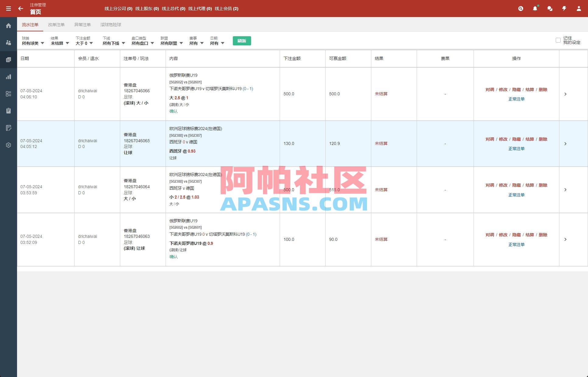Switch to the 改单注单 tab
The height and width of the screenshot is (377, 588).
pyautogui.click(x=56, y=25)
